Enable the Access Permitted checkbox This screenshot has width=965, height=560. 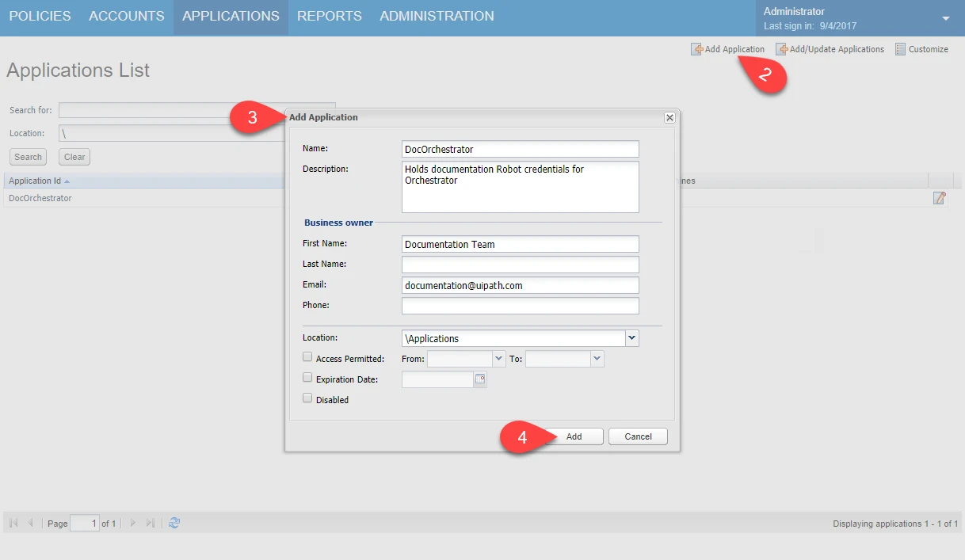307,358
